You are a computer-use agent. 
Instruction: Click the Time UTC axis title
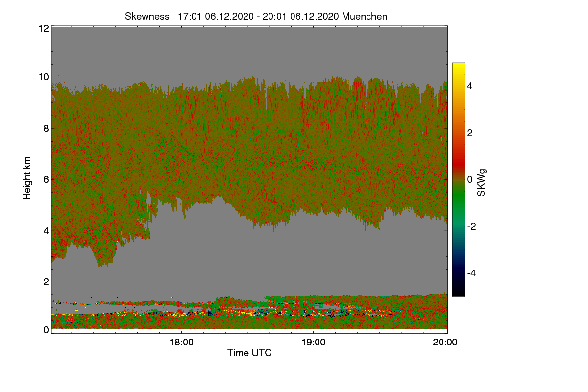point(249,353)
